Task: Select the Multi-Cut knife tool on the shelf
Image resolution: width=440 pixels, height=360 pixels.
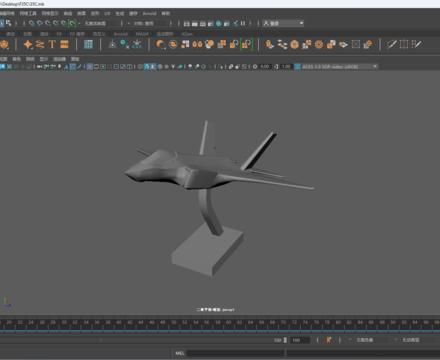Action: coord(392,44)
